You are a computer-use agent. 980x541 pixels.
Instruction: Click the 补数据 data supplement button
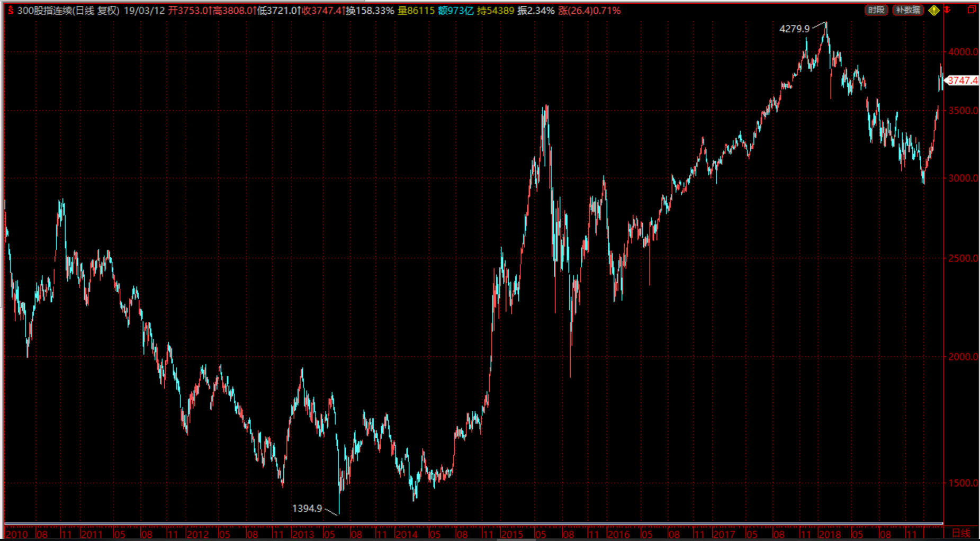(908, 10)
